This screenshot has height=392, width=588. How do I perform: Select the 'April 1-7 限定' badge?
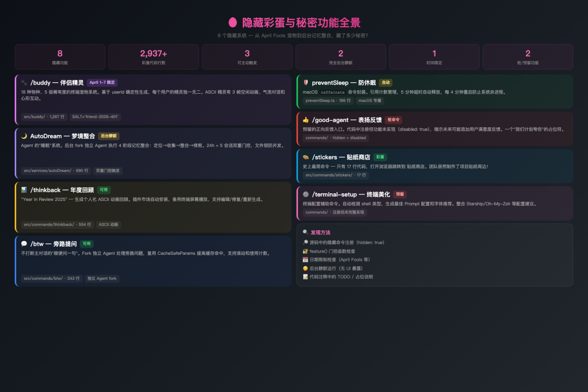[102, 83]
